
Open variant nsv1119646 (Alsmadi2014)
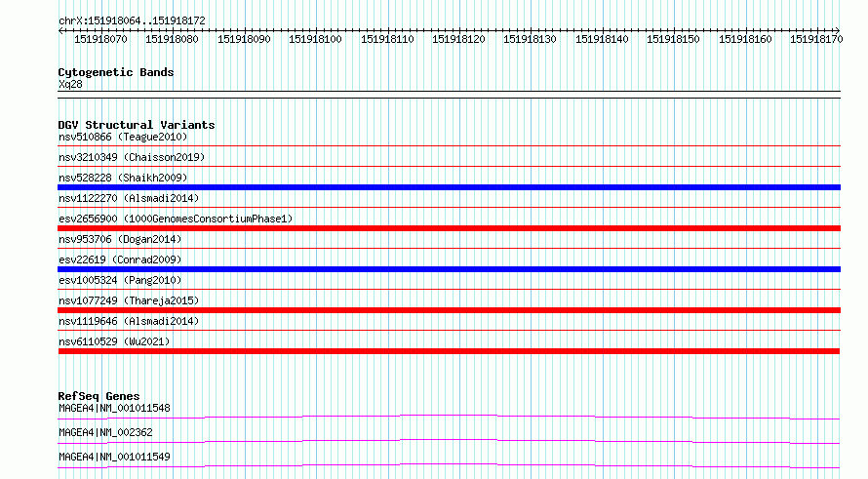[129, 321]
